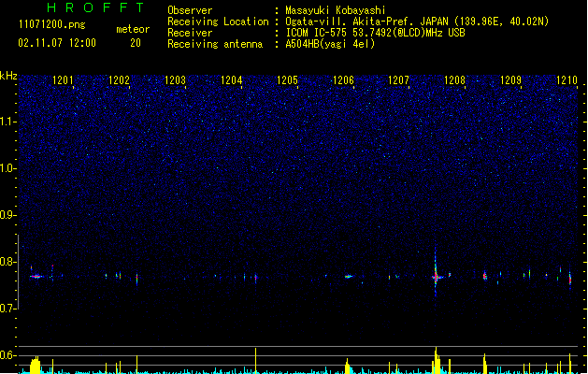588x374 pixels.
Task: Click the 1209 time marker
Action: [x=510, y=80]
